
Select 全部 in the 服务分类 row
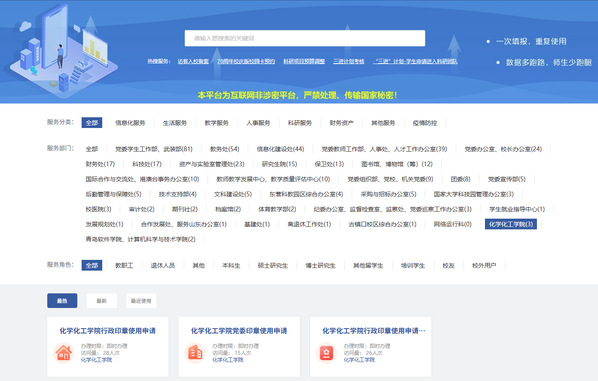(92, 123)
